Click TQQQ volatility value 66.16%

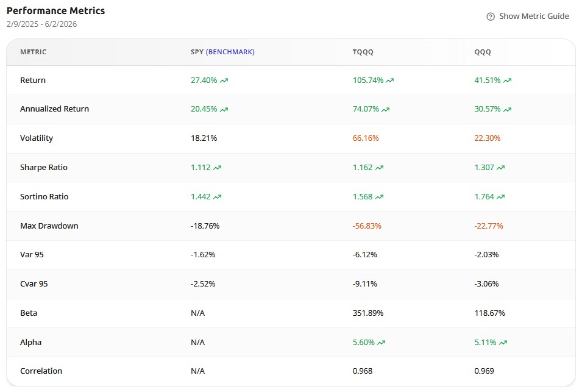(366, 138)
